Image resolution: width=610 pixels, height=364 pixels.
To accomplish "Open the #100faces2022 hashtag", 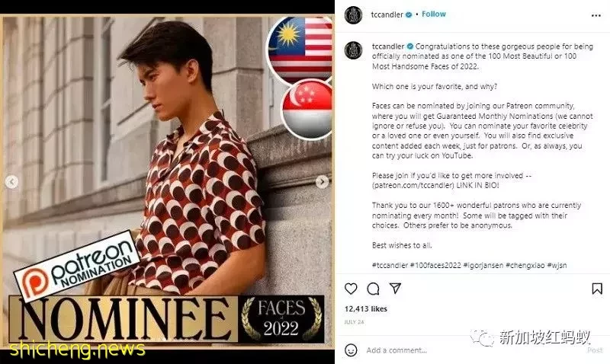I will (435, 265).
